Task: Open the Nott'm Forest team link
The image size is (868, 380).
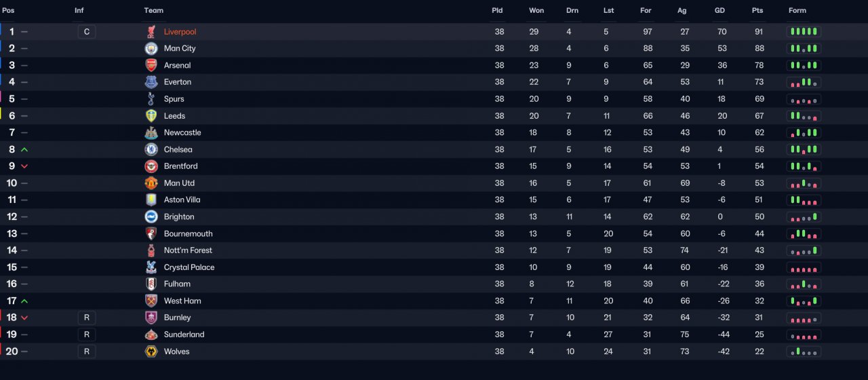Action: coord(188,250)
